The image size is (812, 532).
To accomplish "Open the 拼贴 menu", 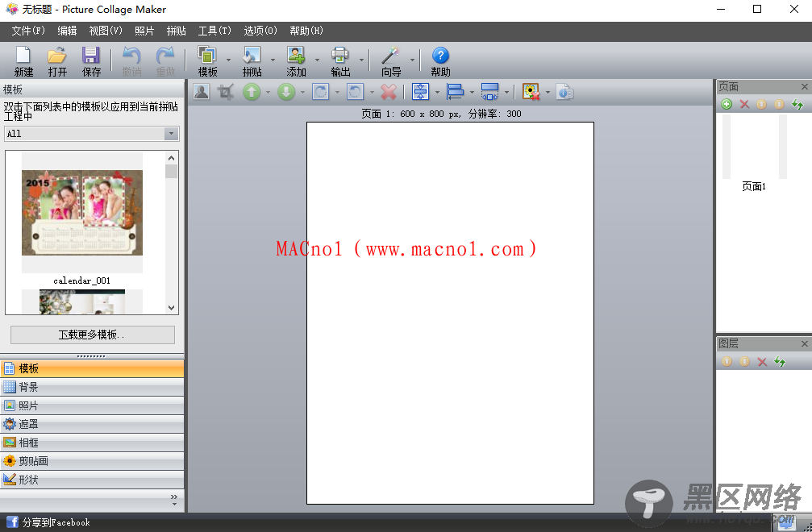I will (x=176, y=31).
